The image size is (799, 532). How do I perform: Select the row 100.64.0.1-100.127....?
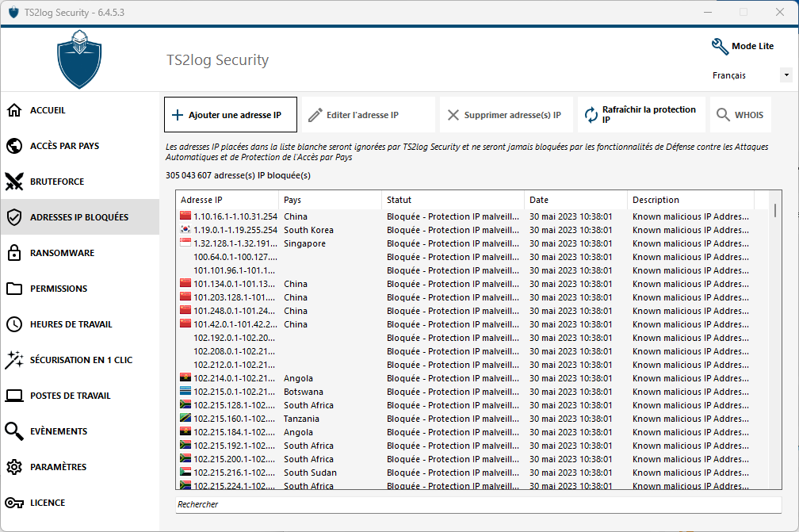click(x=472, y=257)
